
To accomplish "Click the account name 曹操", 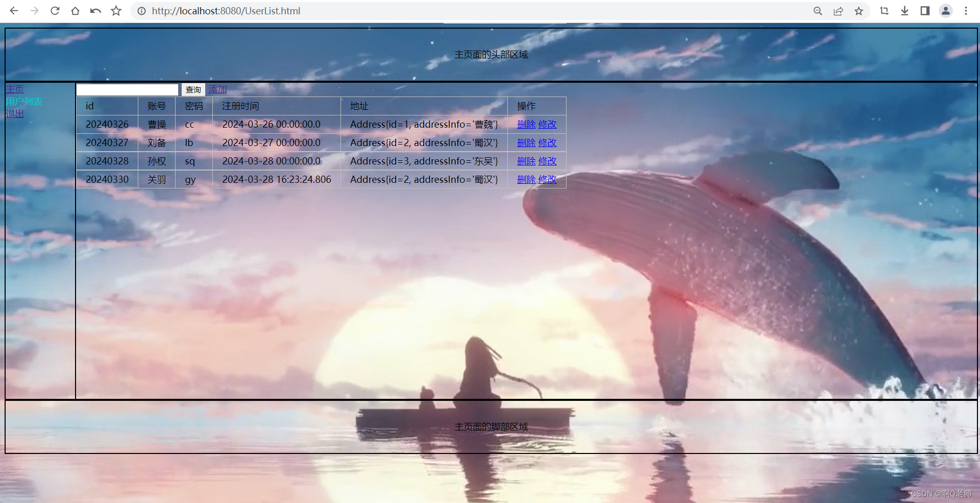I will (157, 124).
